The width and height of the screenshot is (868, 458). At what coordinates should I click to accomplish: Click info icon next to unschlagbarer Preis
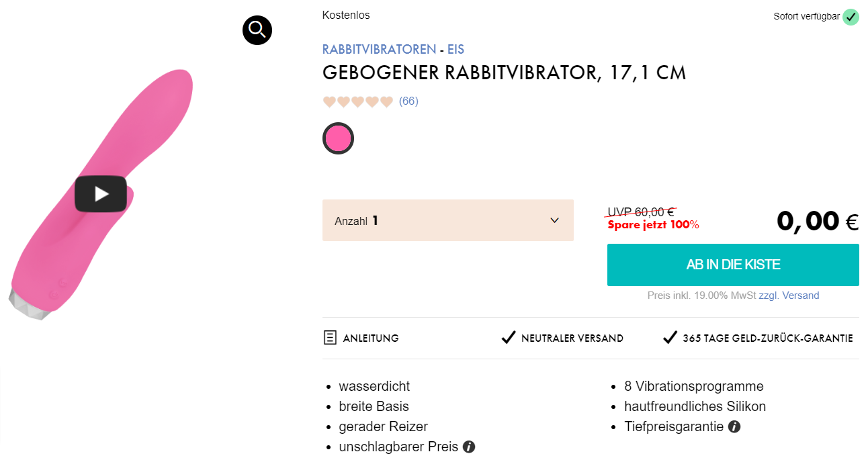pyautogui.click(x=469, y=447)
